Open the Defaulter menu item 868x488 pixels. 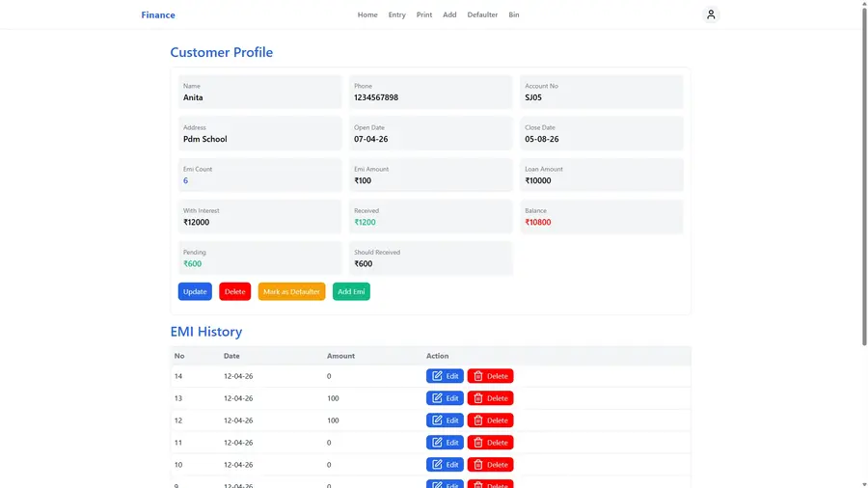click(482, 14)
